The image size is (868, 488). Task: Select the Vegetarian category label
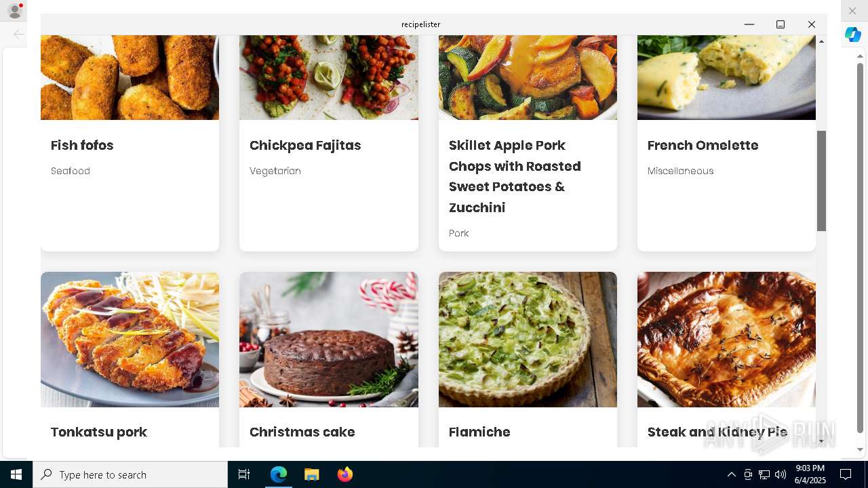(x=275, y=171)
